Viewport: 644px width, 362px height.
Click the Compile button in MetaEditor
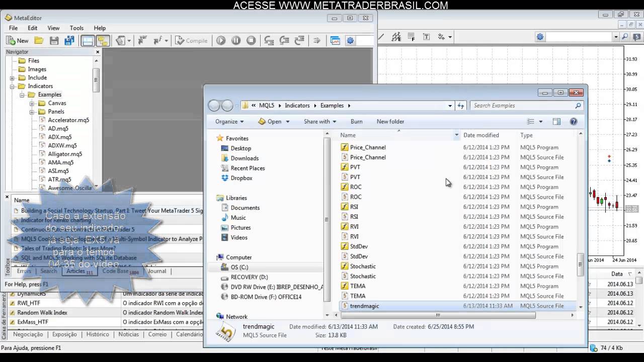pyautogui.click(x=191, y=41)
